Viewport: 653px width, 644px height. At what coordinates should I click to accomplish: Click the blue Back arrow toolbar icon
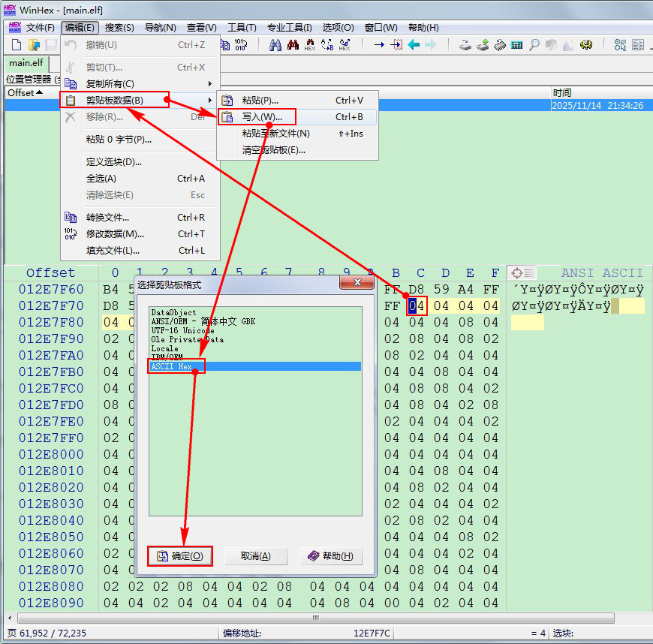click(414, 45)
